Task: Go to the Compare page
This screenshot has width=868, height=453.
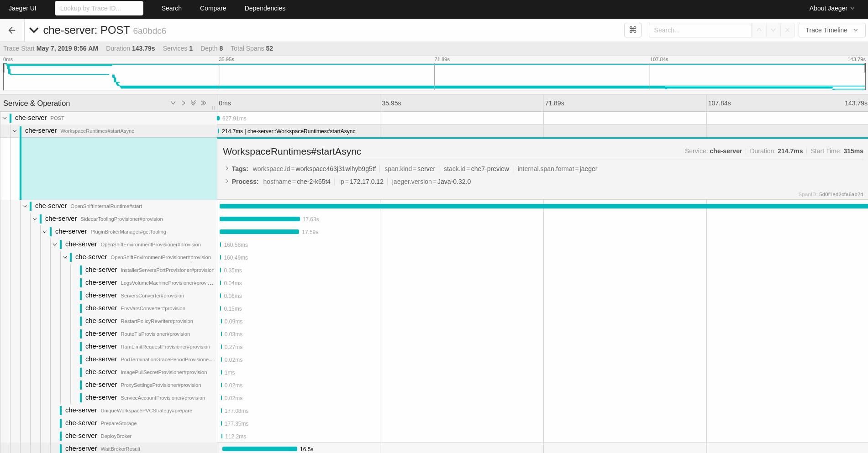Action: [213, 8]
